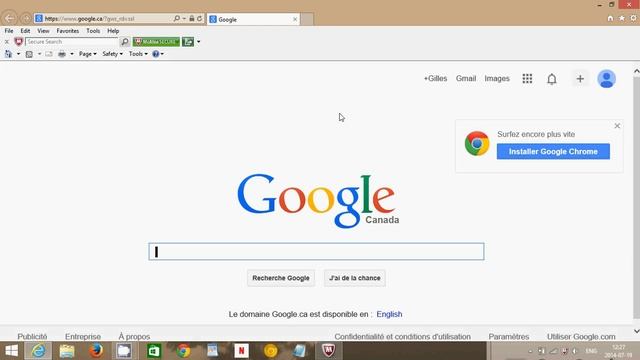This screenshot has width=640, height=360.
Task: Open the À propos footer link
Action: (x=134, y=336)
